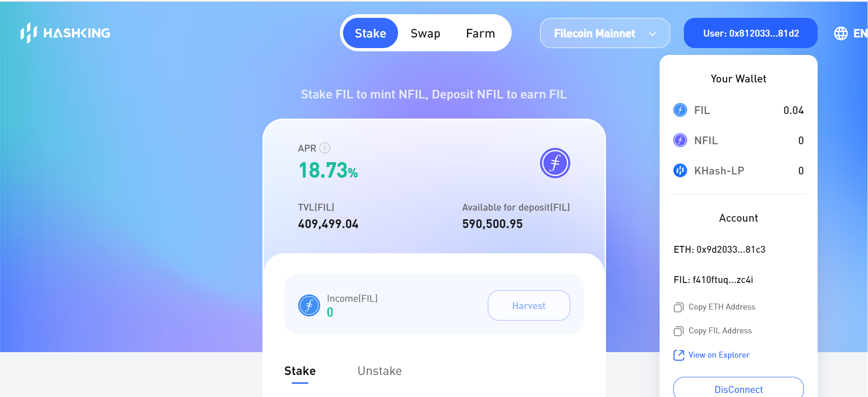Click the APR info icon

click(325, 148)
